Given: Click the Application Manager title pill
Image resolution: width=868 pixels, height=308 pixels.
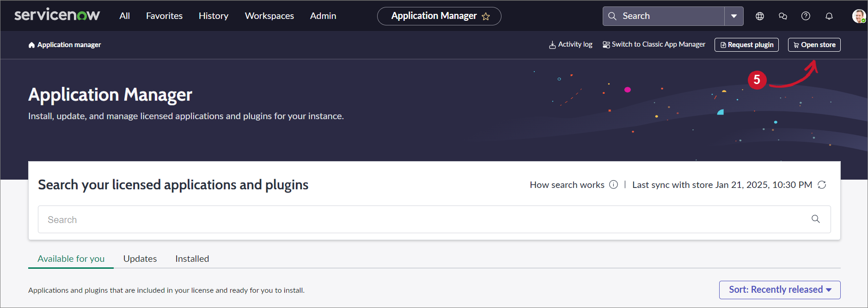Looking at the screenshot, I should coord(439,16).
